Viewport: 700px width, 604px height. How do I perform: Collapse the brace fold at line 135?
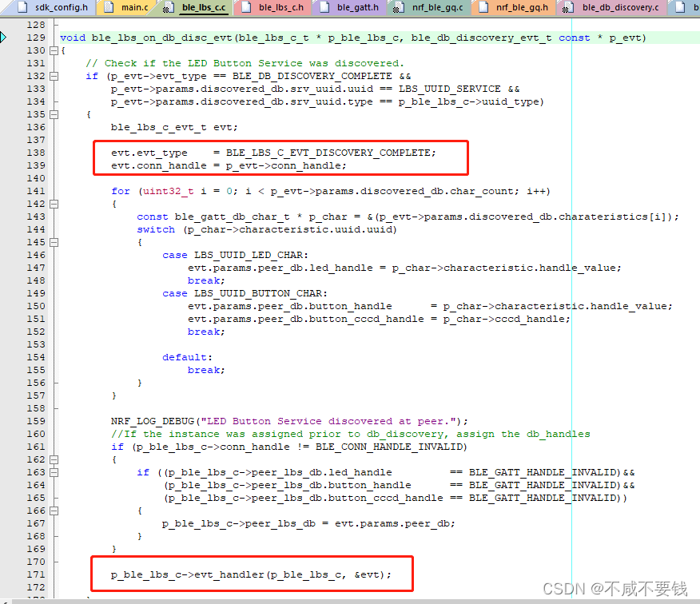pos(53,113)
